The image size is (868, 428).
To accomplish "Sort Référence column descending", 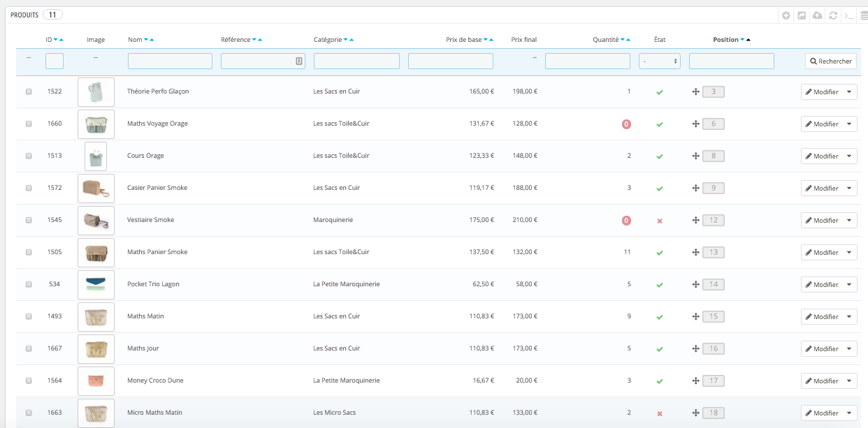I will [x=254, y=40].
